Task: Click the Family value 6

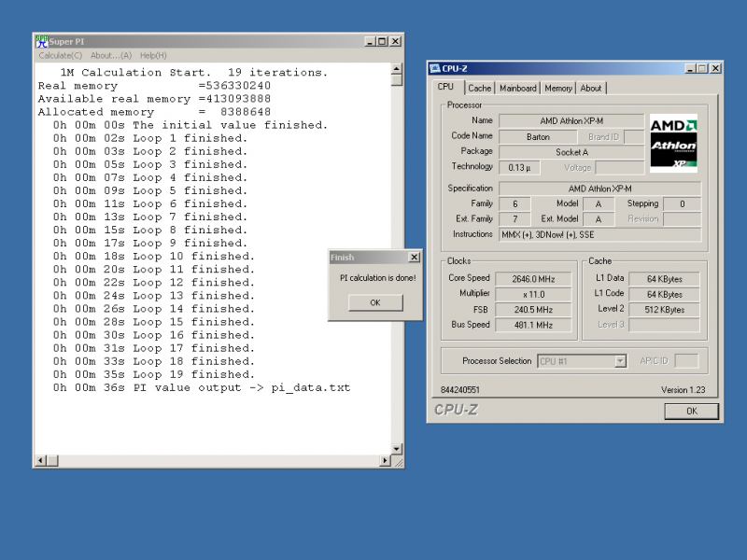Action: [514, 203]
